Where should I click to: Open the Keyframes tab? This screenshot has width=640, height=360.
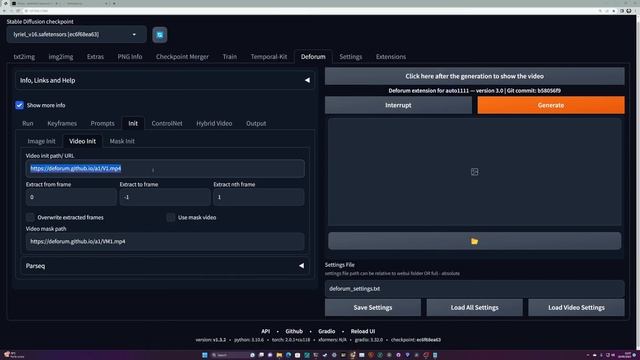click(x=62, y=123)
